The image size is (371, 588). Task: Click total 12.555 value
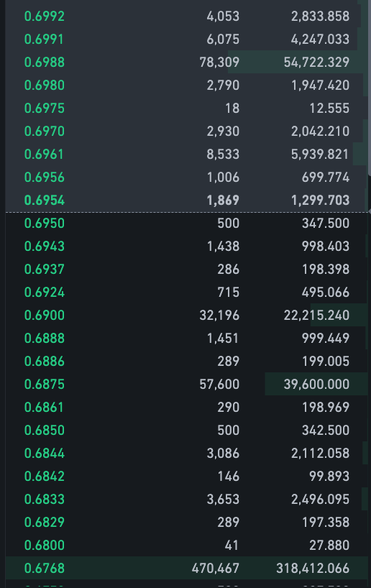pyautogui.click(x=329, y=109)
